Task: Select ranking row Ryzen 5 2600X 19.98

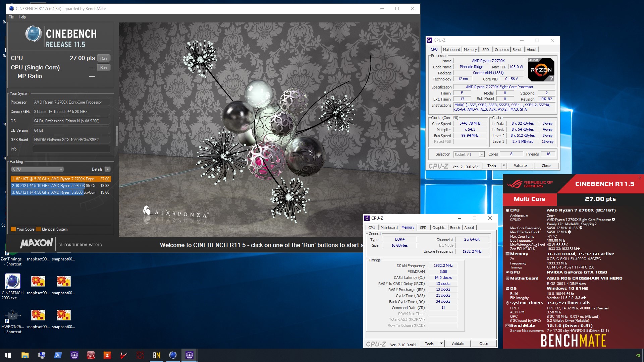Action: (61, 186)
